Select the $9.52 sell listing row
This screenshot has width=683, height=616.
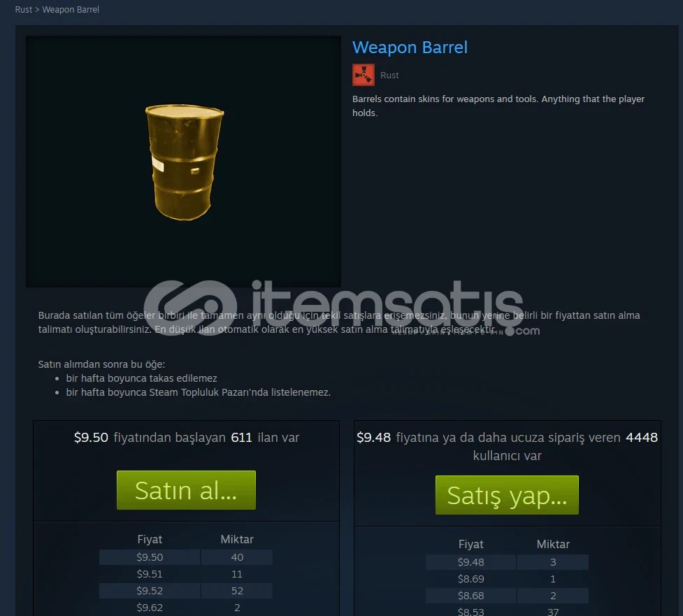[x=186, y=591]
